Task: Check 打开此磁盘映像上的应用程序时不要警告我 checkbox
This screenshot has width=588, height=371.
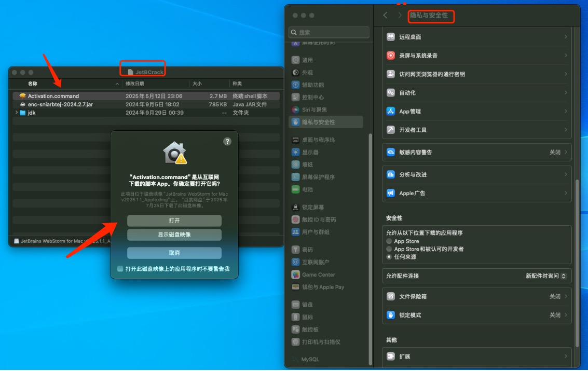Action: pos(120,269)
